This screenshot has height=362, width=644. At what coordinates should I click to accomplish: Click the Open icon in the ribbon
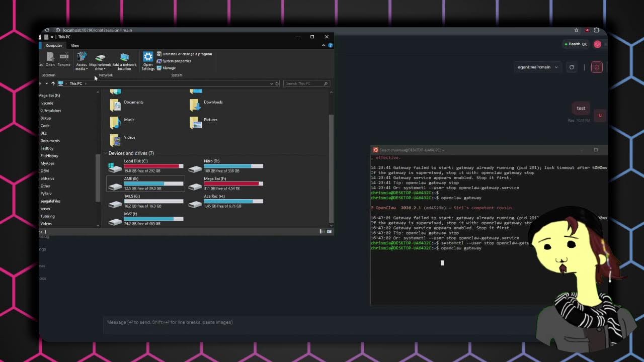click(x=50, y=59)
